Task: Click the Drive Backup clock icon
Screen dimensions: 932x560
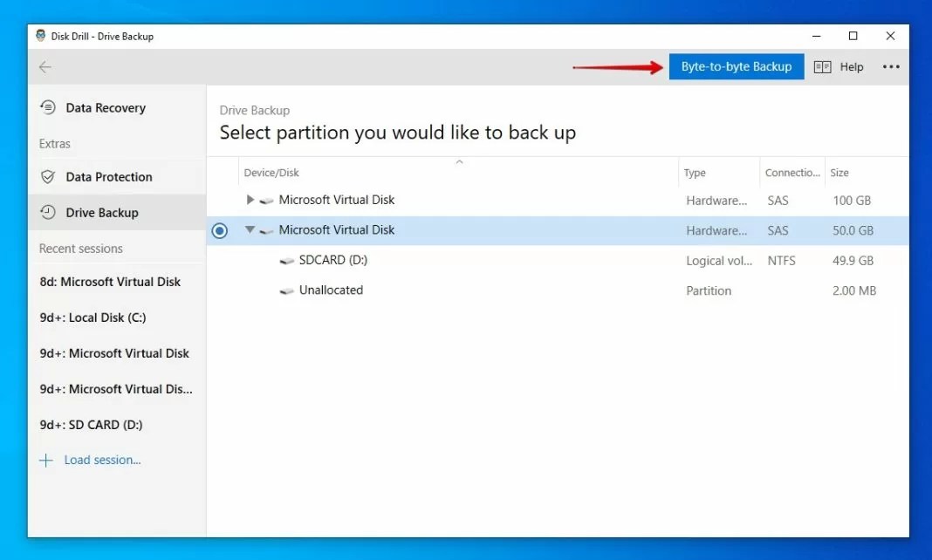Action: click(48, 212)
